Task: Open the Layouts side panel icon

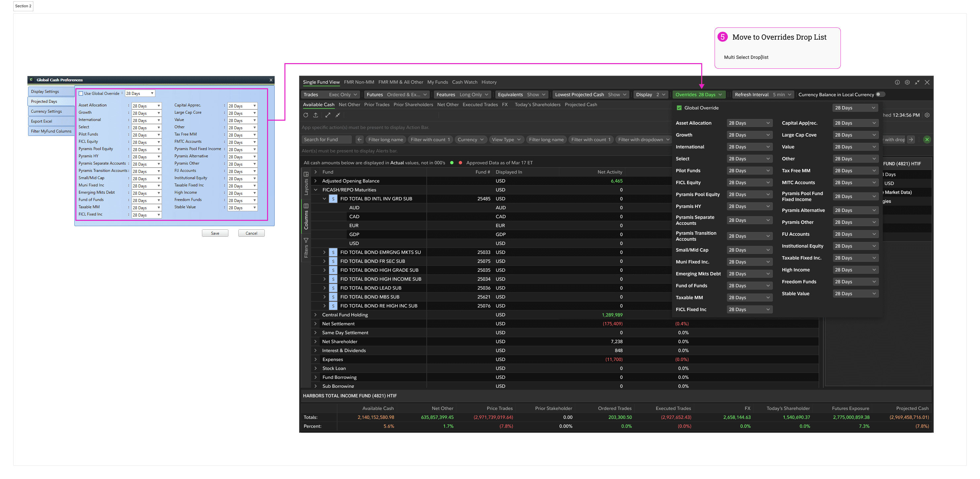Action: (x=306, y=174)
